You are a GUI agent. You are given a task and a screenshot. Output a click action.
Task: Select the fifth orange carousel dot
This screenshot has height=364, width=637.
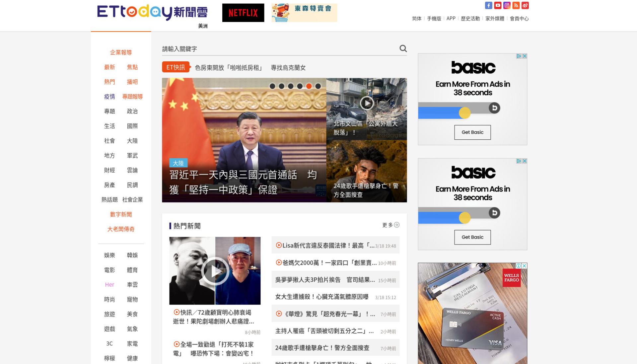pyautogui.click(x=309, y=86)
